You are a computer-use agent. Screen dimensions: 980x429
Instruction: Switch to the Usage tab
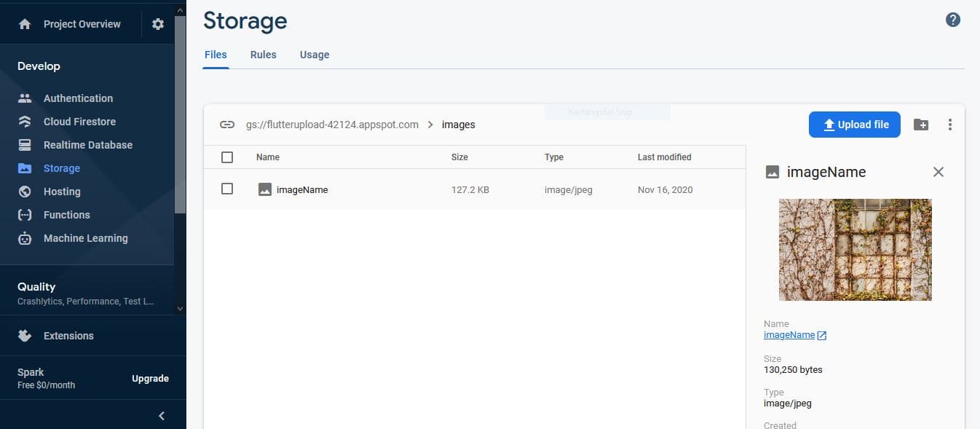pos(315,55)
